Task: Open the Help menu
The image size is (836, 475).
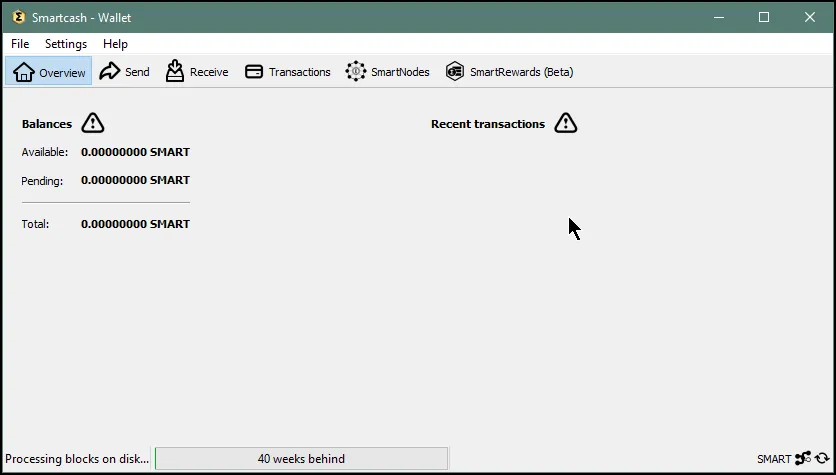Action: click(115, 44)
